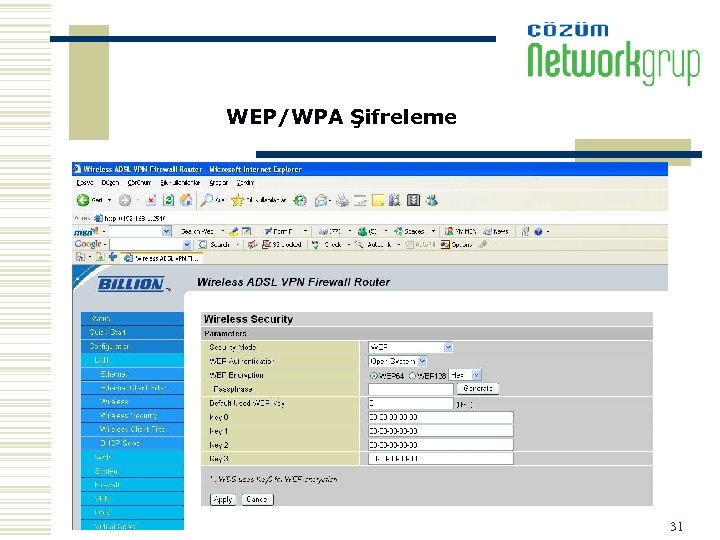720x540 pixels.
Task: Open the Ethernet Client Filter sidebar link
Action: pyautogui.click(x=132, y=388)
